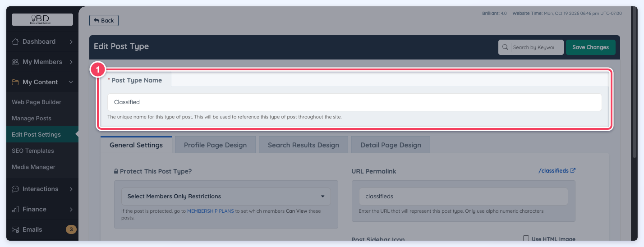Image resolution: width=644 pixels, height=247 pixels.
Task: Collapse the My Content chevron
Action: tap(71, 82)
